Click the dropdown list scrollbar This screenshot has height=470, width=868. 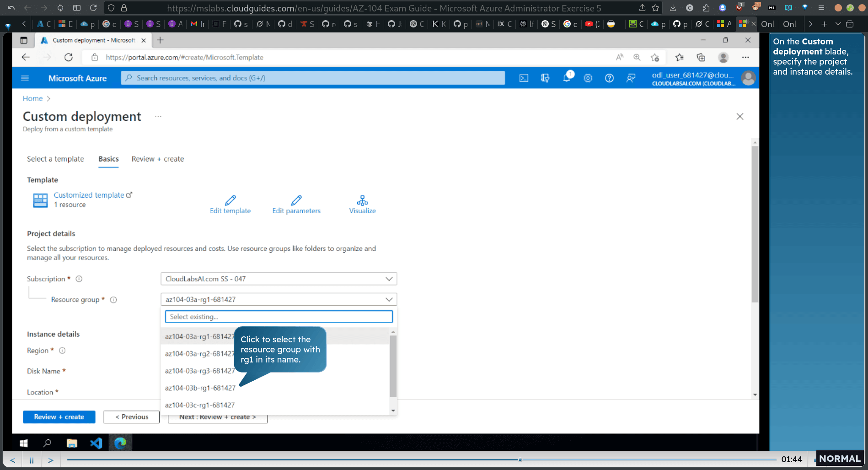tap(393, 366)
